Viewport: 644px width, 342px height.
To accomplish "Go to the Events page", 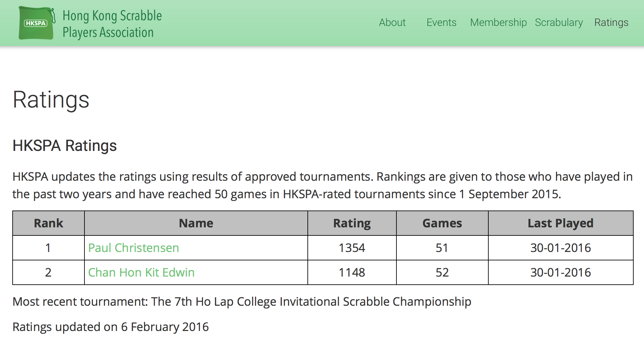I will [441, 22].
